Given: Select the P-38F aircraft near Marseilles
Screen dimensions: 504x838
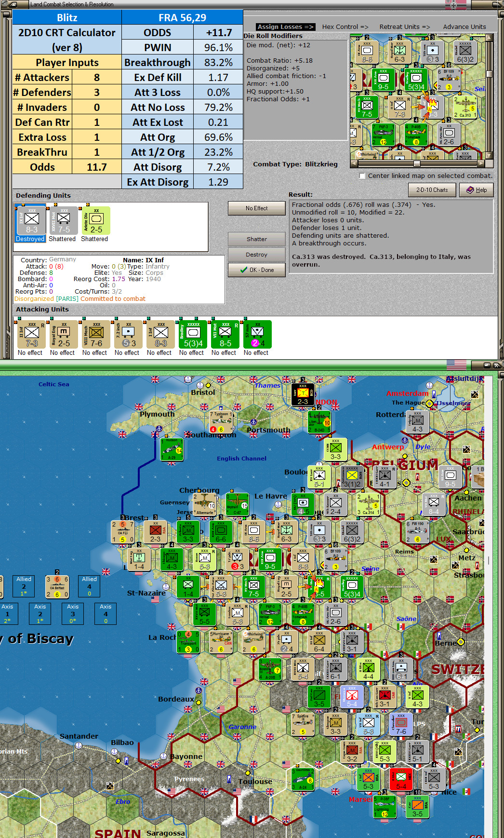Looking at the screenshot, I should pos(385,807).
